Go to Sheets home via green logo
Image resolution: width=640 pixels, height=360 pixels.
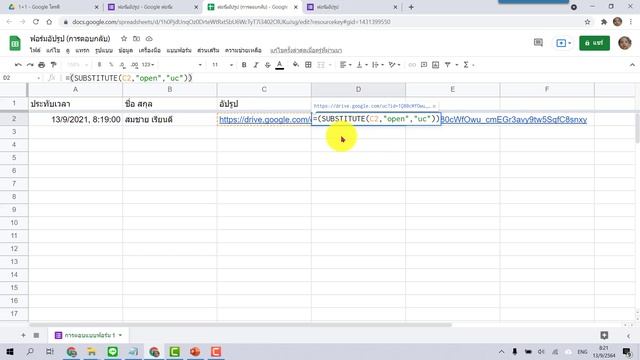point(15,43)
